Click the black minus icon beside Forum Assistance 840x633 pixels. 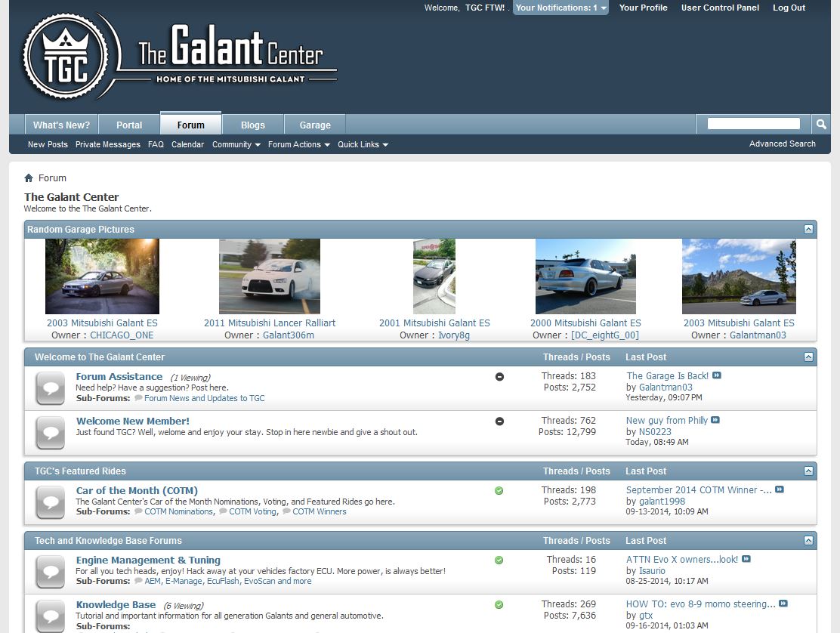pyautogui.click(x=499, y=377)
